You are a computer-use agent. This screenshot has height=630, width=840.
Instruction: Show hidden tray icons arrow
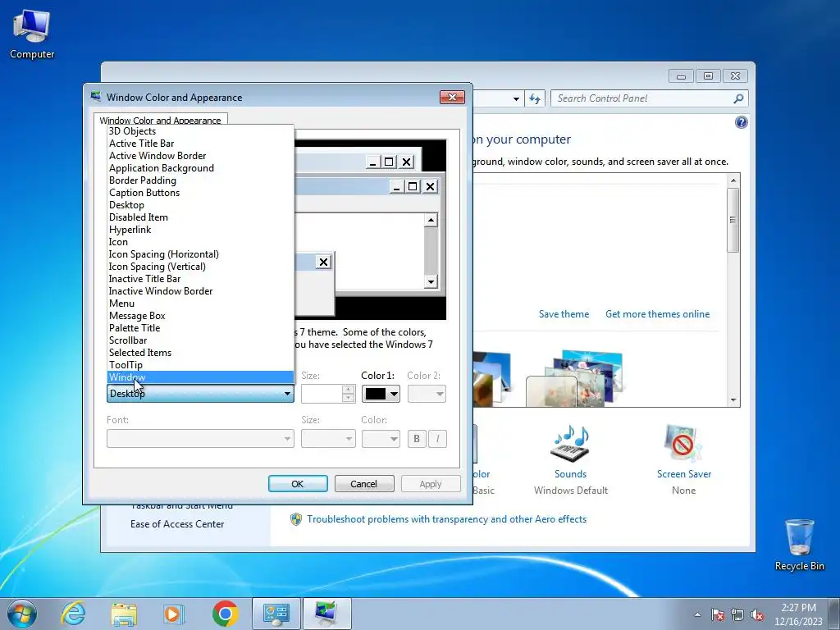point(697,614)
